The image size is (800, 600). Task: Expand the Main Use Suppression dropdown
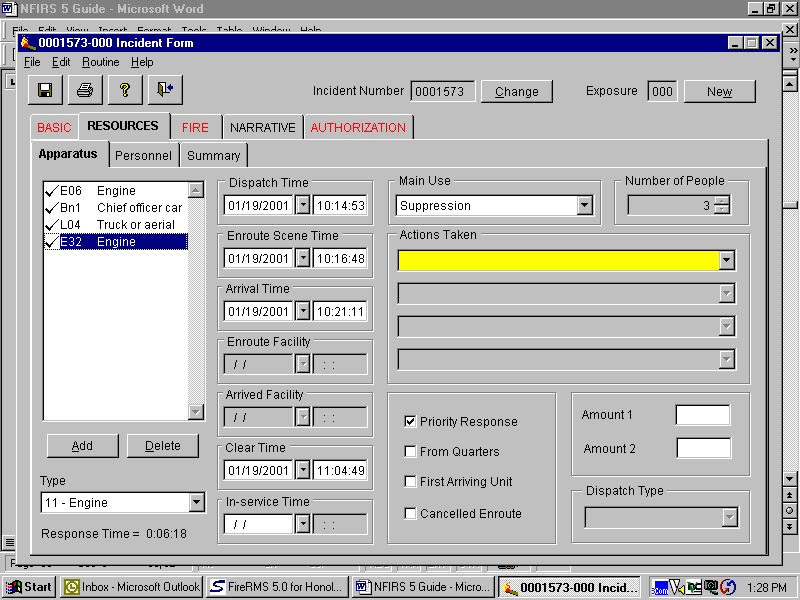584,206
